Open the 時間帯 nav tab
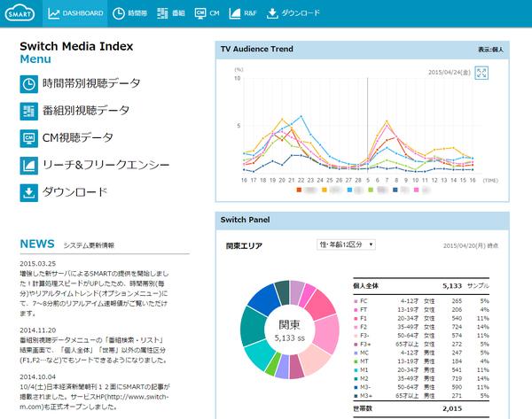This screenshot has width=532, height=419. click(x=130, y=13)
